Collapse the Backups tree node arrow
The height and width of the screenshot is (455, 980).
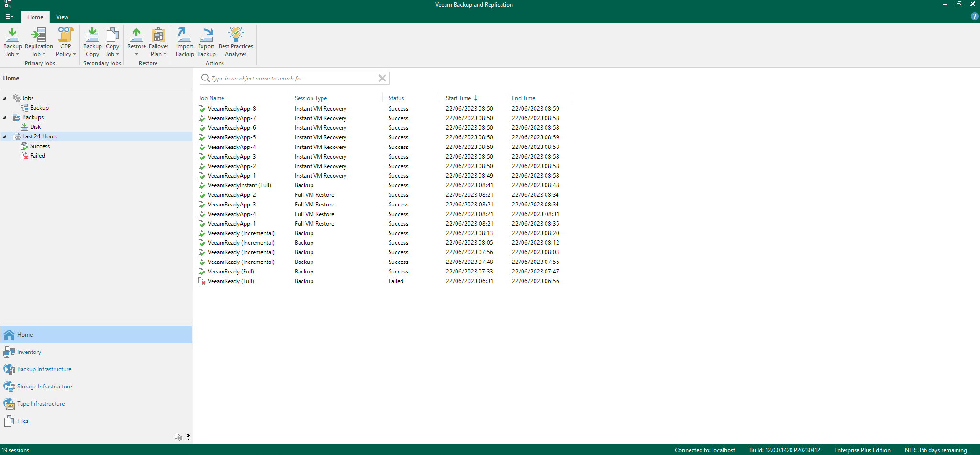pos(5,117)
